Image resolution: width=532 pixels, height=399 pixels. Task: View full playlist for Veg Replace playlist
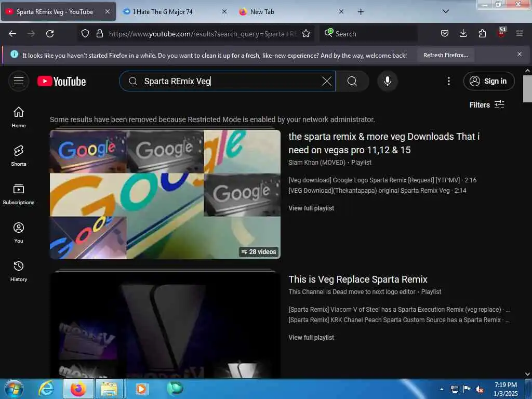[311, 337]
